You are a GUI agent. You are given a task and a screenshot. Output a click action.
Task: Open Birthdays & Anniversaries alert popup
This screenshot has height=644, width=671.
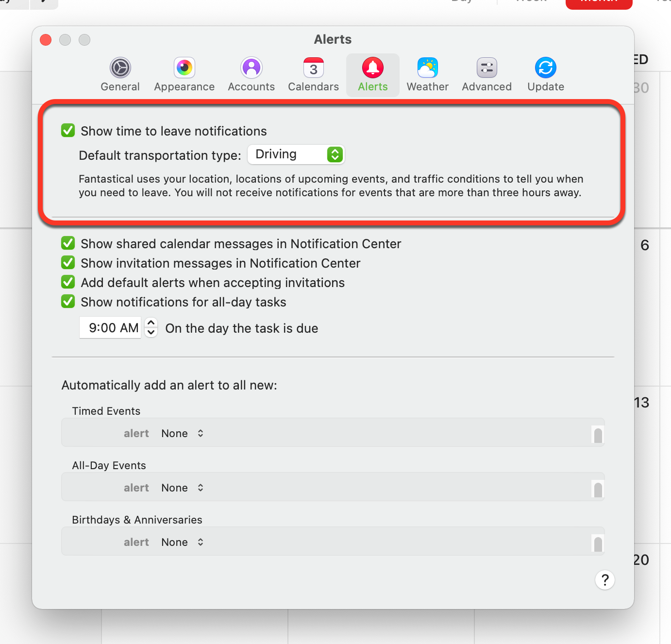coord(183,542)
